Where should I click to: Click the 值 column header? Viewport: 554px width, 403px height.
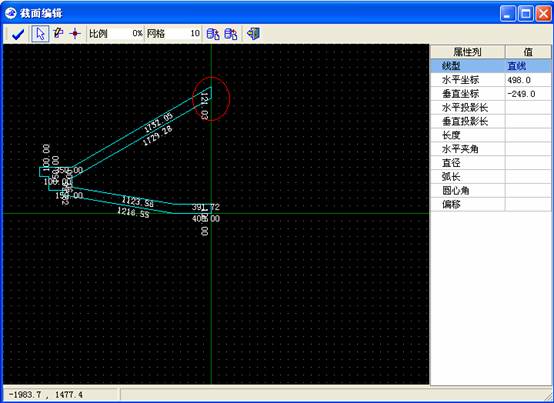528,52
